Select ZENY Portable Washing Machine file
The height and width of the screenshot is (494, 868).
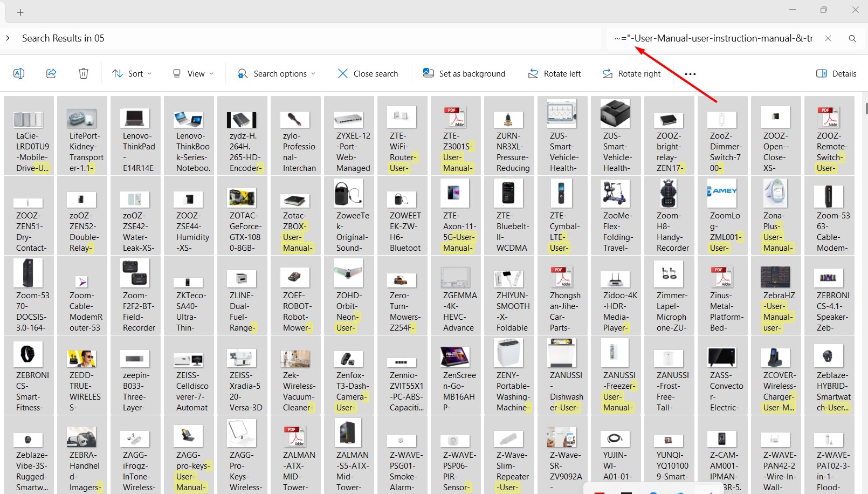point(509,375)
